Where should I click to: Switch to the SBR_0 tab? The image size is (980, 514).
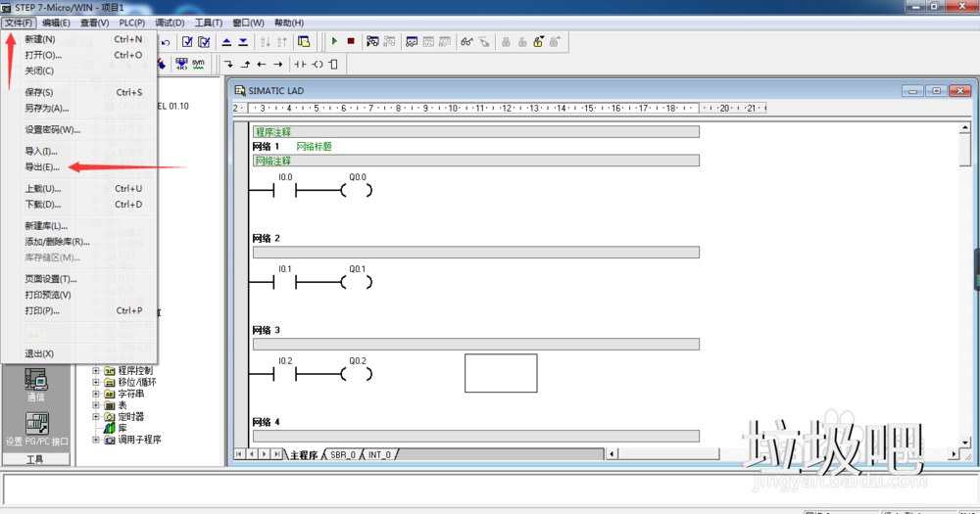[x=342, y=455]
